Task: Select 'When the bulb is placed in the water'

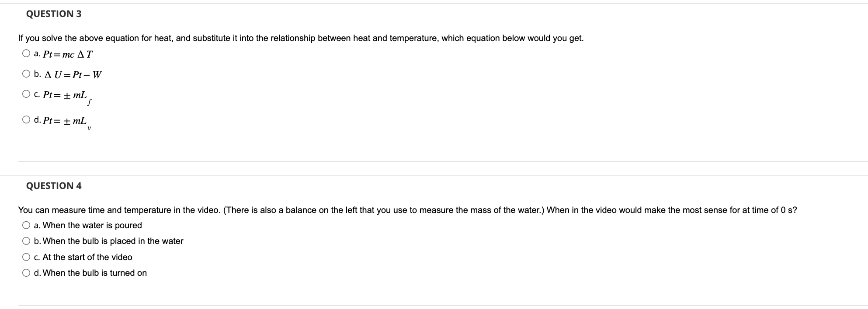Action: click(x=26, y=240)
